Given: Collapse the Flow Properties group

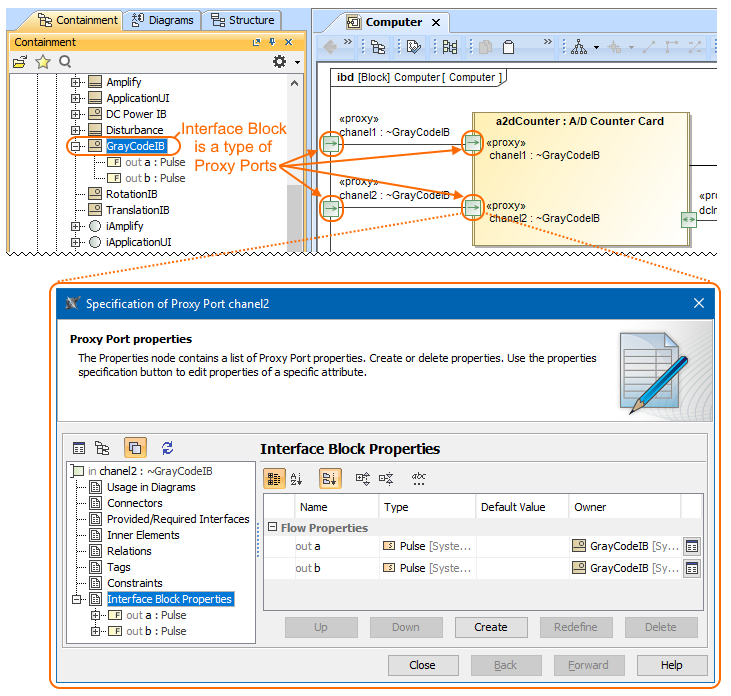Looking at the screenshot, I should coord(272,527).
